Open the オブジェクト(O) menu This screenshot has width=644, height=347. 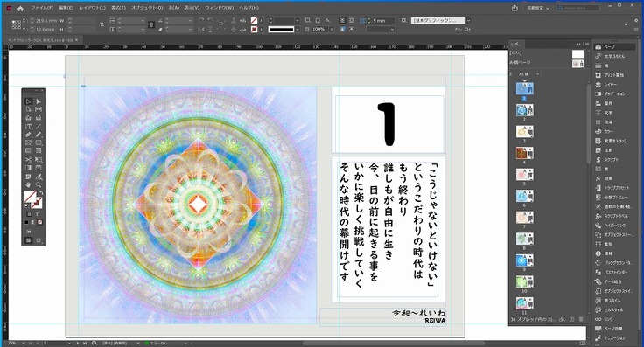click(x=147, y=8)
